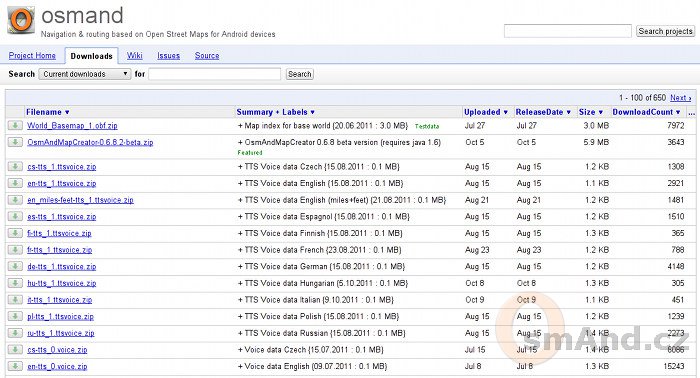Select the Downloads tab
The image size is (700, 378).
pyautogui.click(x=92, y=56)
